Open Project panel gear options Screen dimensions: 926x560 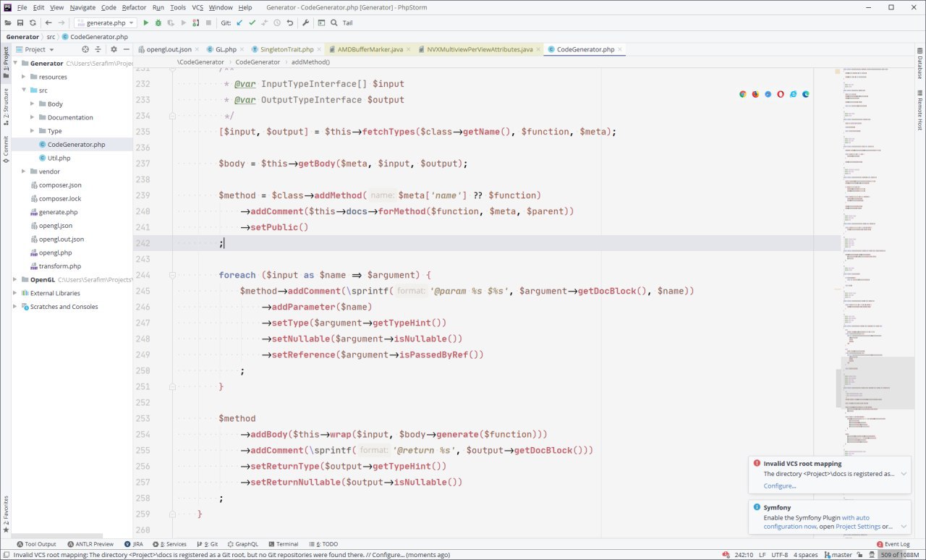point(114,49)
